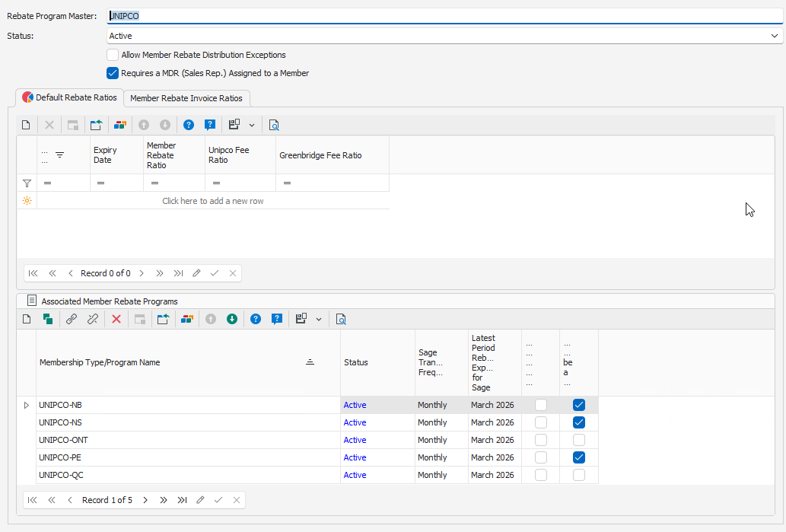Click Active status in UNIPCO-PE row
Screen dimensions: 786x532
coord(355,457)
